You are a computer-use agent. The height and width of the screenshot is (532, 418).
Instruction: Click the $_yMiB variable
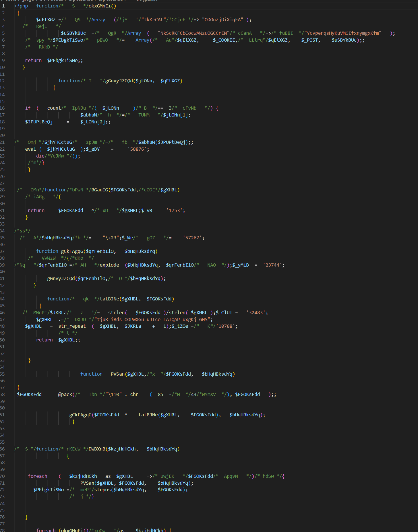241,265
